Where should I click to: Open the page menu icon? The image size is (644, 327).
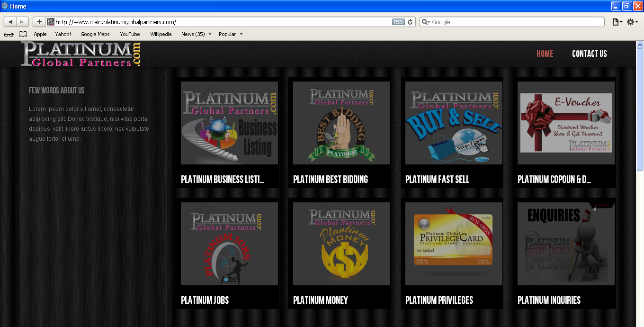[x=617, y=22]
